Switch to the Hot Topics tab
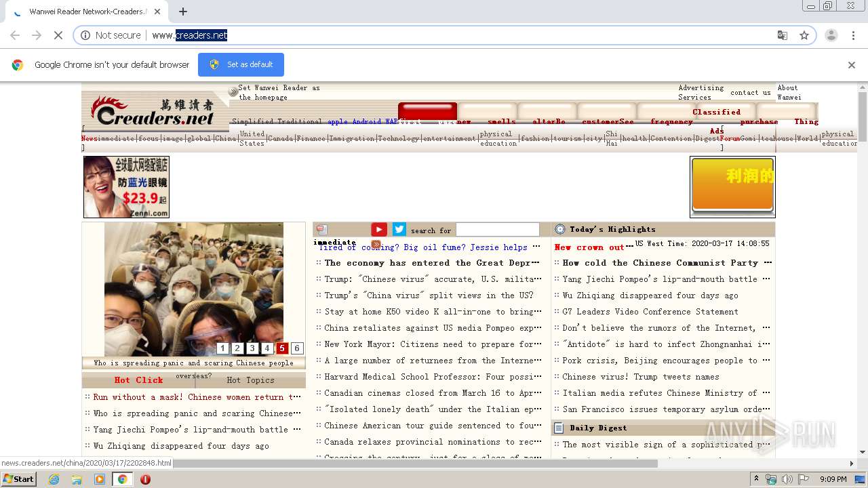The image size is (868, 488). coord(250,380)
